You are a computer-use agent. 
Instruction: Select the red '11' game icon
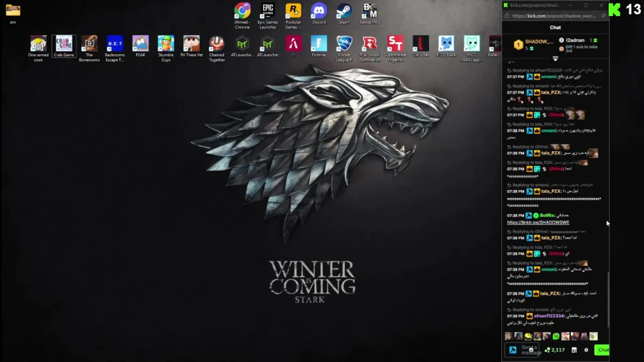point(293,46)
